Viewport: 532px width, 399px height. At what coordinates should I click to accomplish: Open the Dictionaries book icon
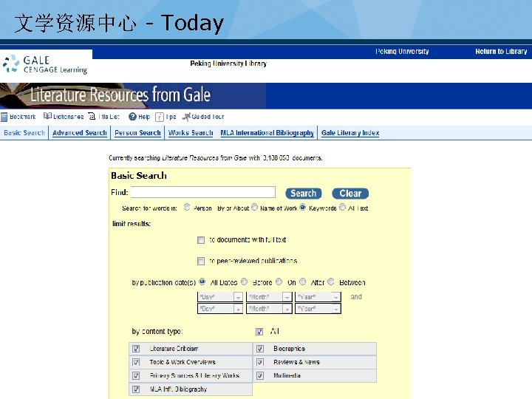click(47, 116)
